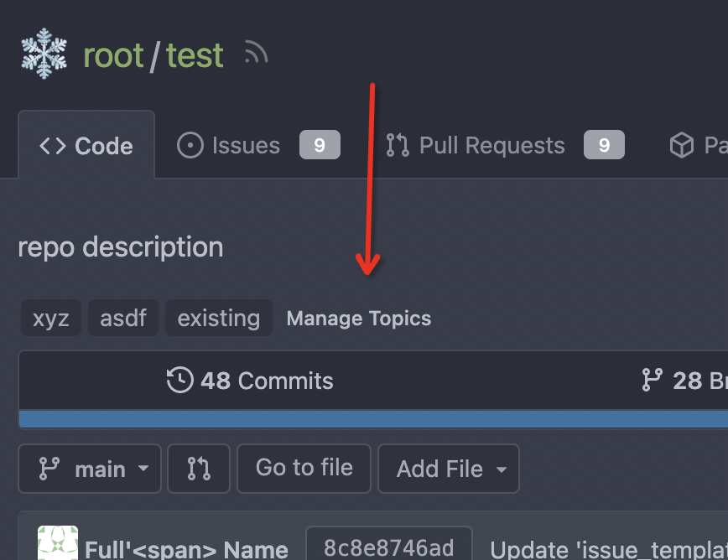The height and width of the screenshot is (560, 728).
Task: Click the Go to file button
Action: tap(304, 469)
